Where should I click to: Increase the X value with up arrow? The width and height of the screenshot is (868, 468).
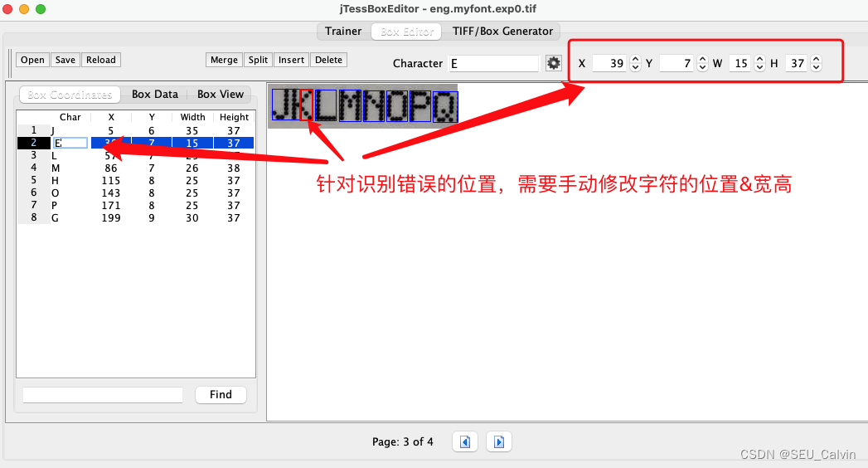click(x=636, y=59)
